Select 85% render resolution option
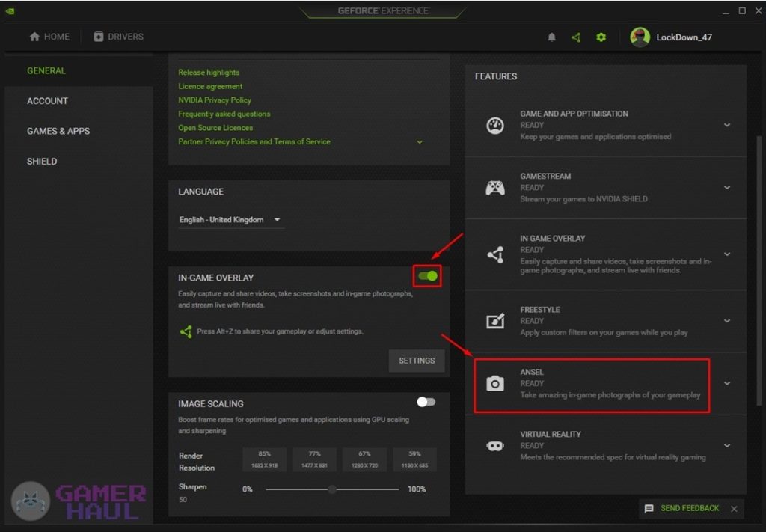This screenshot has width=766, height=532. click(x=264, y=459)
